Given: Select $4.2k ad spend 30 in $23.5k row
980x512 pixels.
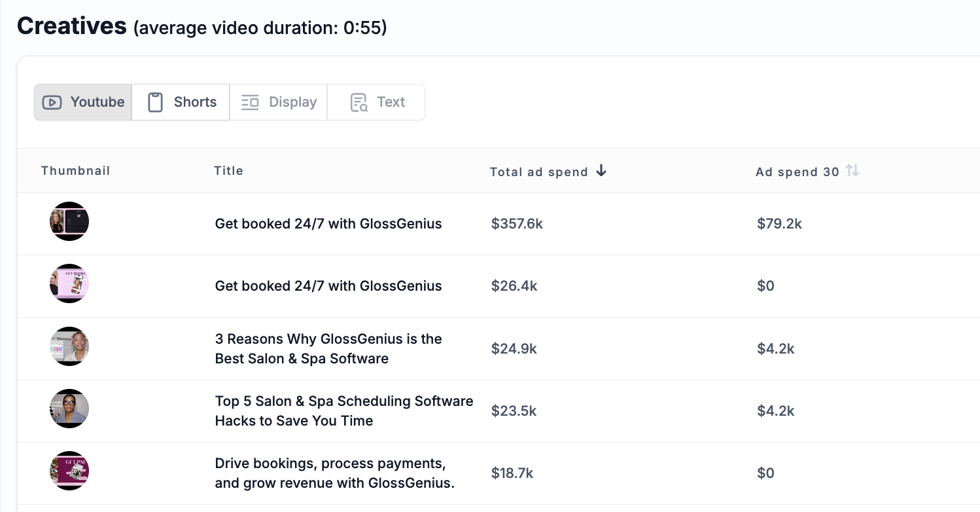Looking at the screenshot, I should coord(776,411).
